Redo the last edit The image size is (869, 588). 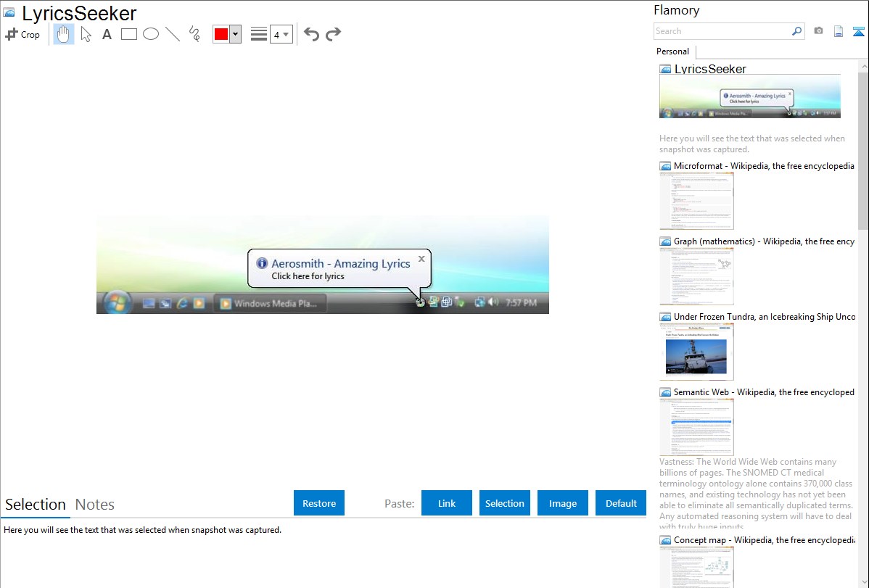333,34
